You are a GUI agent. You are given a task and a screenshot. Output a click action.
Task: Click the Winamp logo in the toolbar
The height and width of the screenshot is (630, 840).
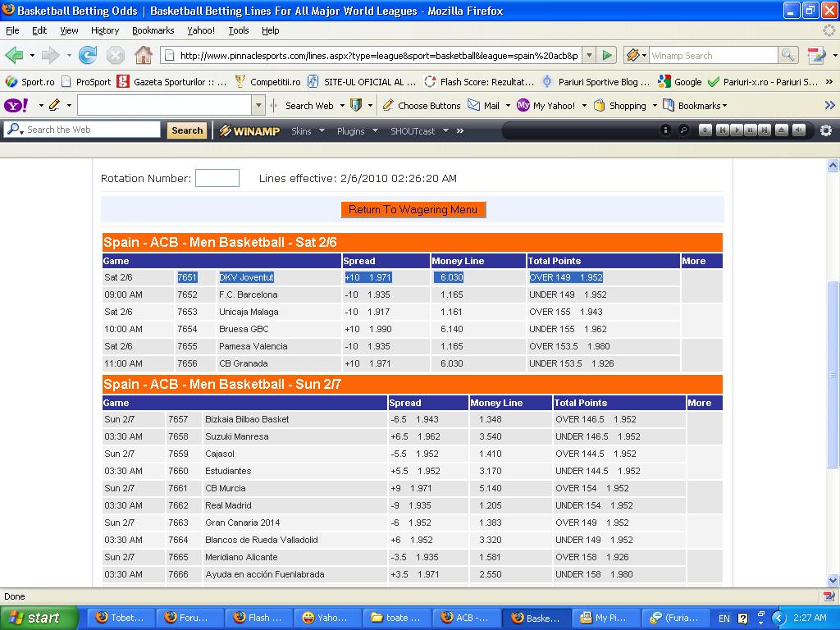point(249,130)
